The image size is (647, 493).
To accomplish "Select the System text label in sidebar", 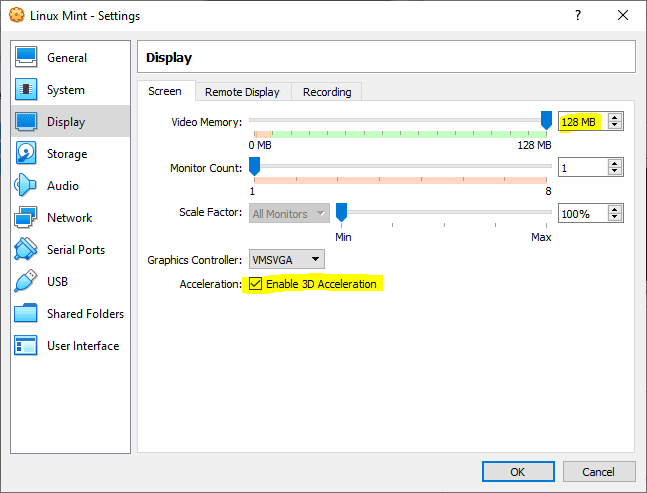I will (66, 90).
